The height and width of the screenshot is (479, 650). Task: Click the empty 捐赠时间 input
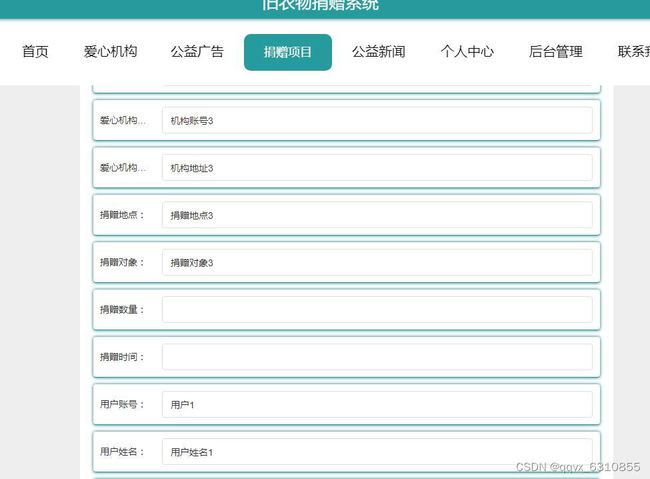377,357
